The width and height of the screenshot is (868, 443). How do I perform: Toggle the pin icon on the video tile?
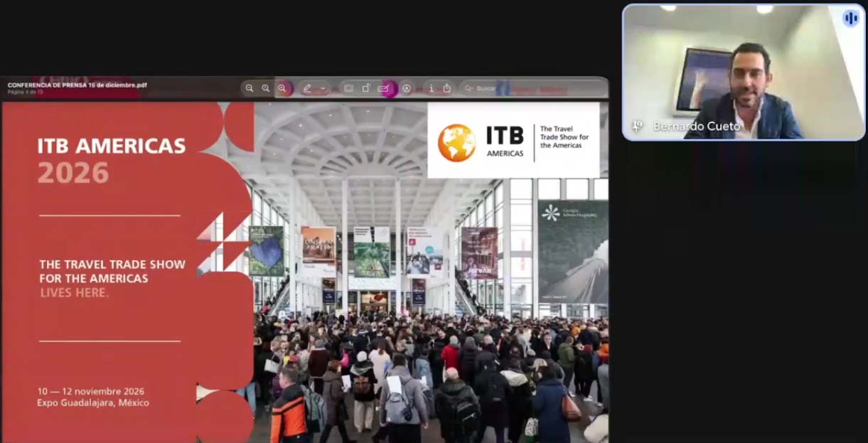tap(637, 126)
